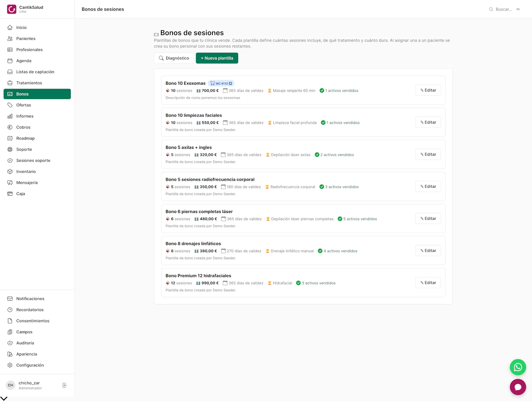532x401 pixels.
Task: Open the WC #110 WooCommerce badge
Action: [x=221, y=83]
